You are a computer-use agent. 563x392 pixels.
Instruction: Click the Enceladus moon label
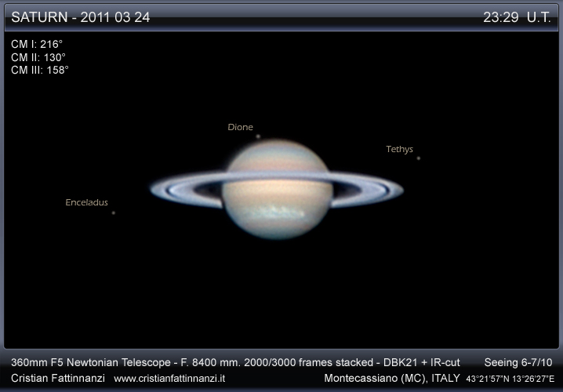pyautogui.click(x=86, y=202)
